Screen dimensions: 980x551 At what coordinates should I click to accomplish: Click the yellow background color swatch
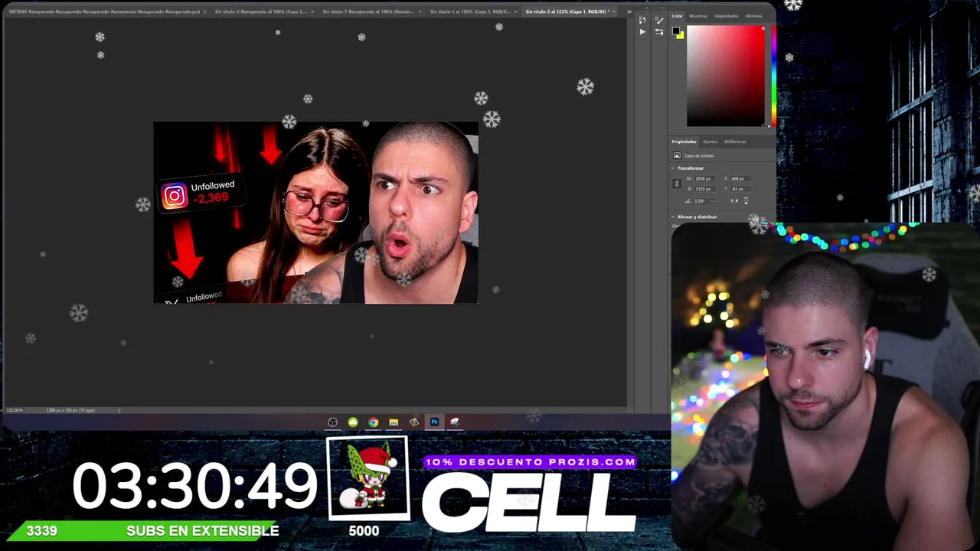coord(680,34)
